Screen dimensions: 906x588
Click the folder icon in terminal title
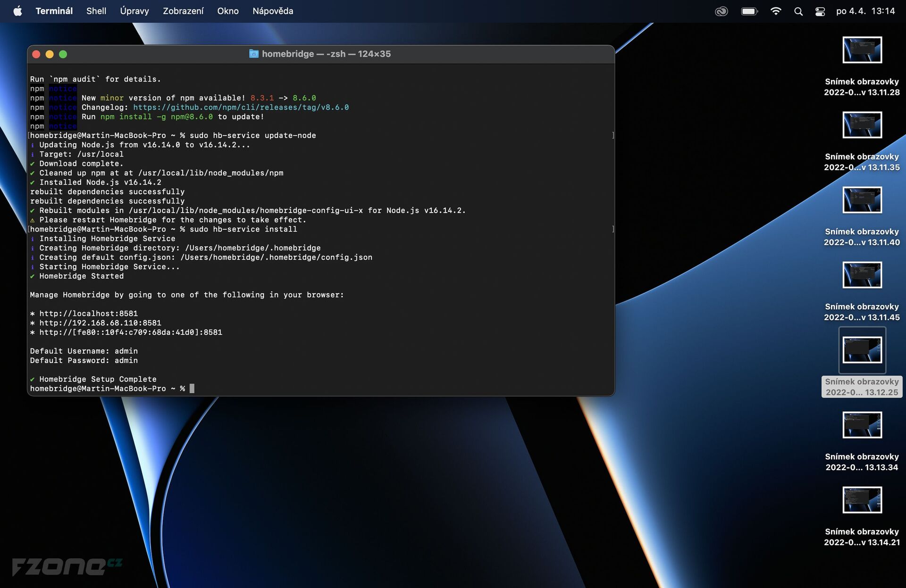point(254,54)
